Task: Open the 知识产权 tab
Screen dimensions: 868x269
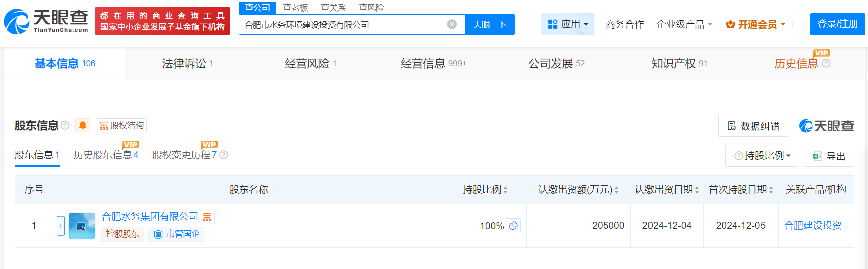Action: 679,63
